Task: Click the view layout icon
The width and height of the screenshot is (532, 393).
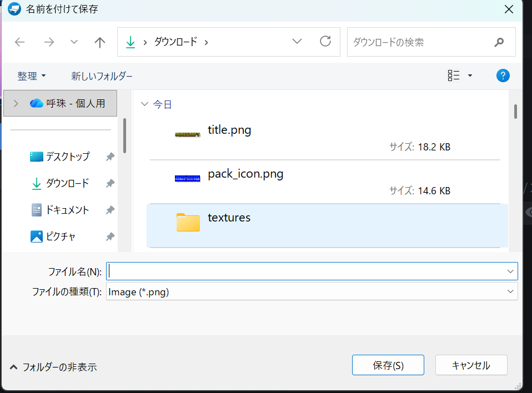Action: coord(454,75)
